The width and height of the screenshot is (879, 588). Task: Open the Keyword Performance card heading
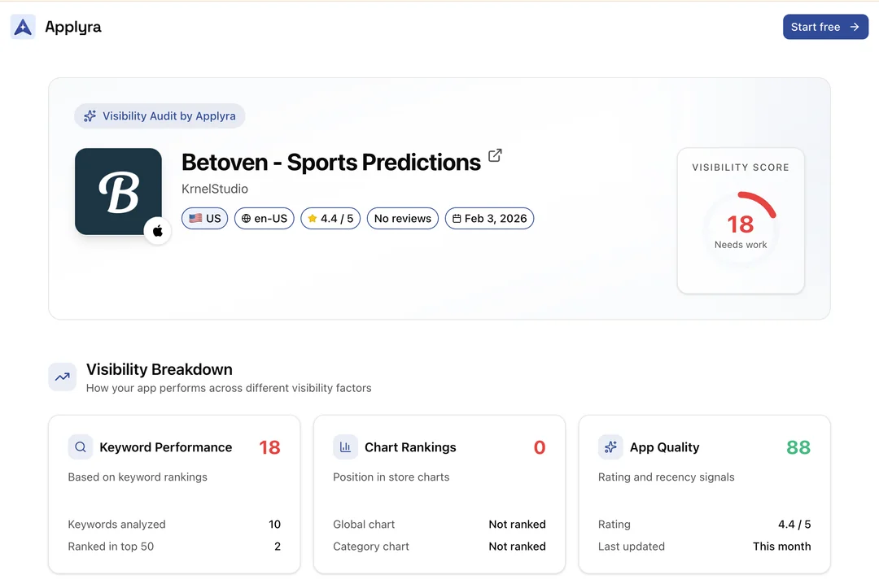[165, 447]
